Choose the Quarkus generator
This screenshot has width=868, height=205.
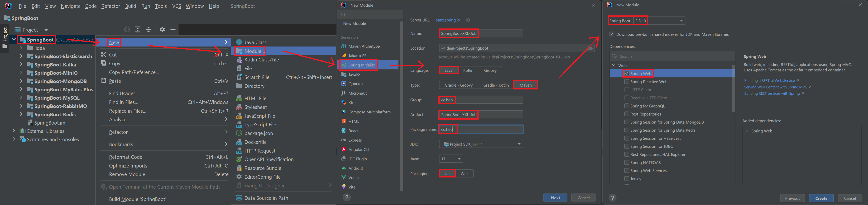tap(355, 84)
